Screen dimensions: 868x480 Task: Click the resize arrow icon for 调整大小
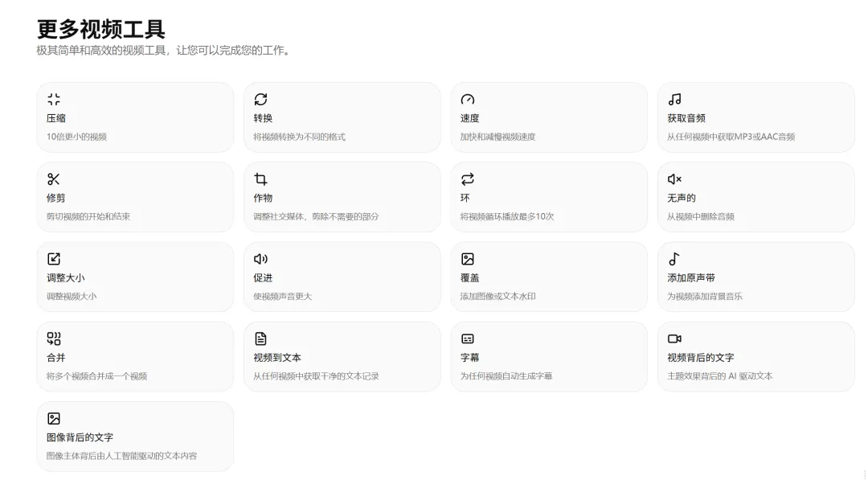pos(54,259)
